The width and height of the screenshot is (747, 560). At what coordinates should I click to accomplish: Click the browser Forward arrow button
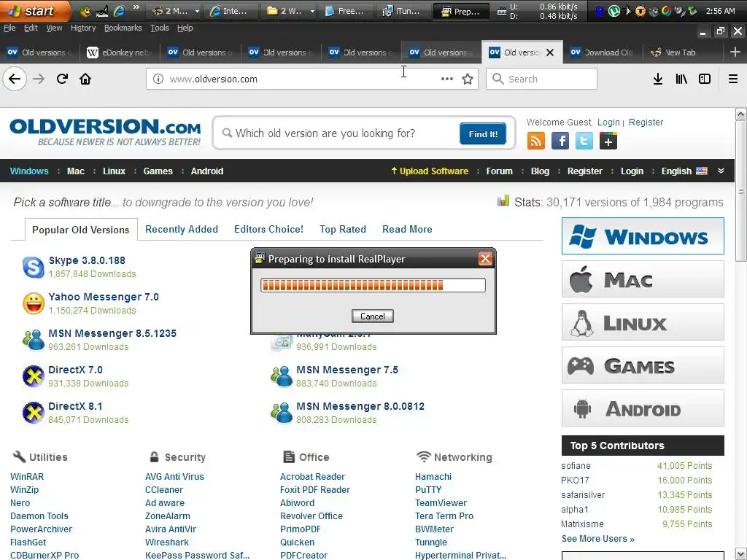pos(39,79)
